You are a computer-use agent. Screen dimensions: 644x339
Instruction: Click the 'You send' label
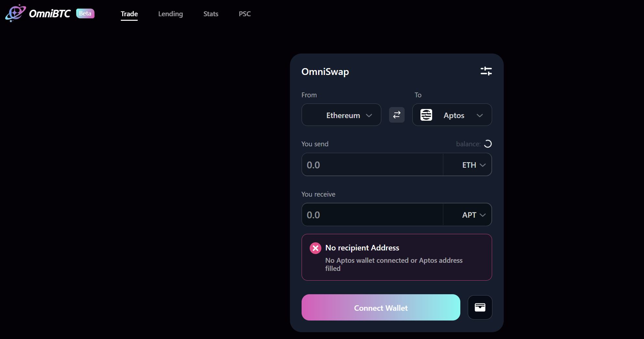315,144
